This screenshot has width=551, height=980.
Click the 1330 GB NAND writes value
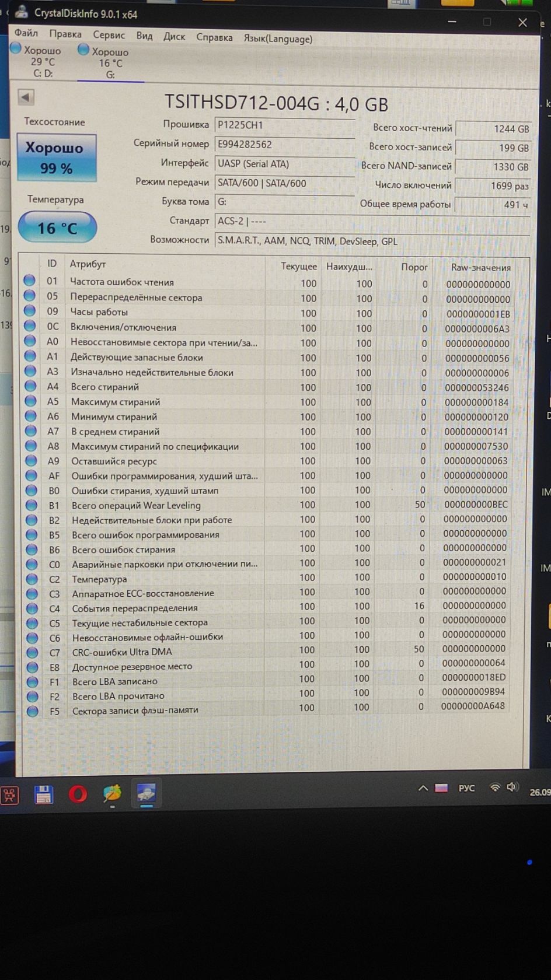tap(492, 167)
